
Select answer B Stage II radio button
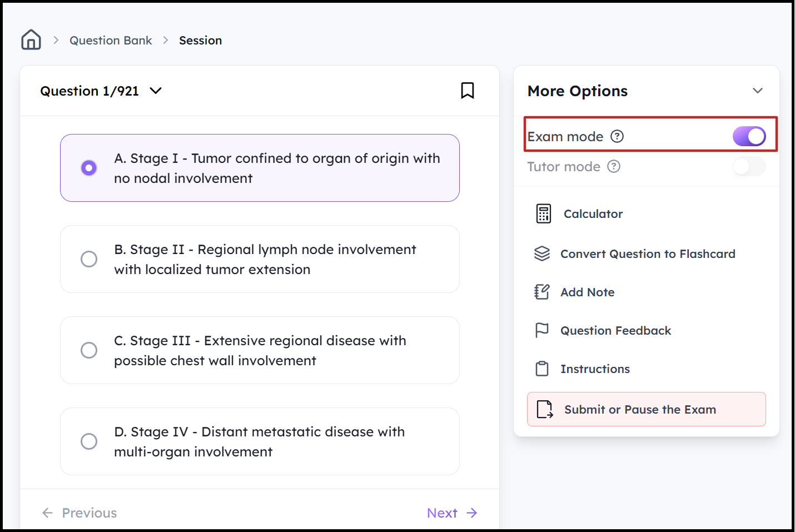click(x=89, y=259)
